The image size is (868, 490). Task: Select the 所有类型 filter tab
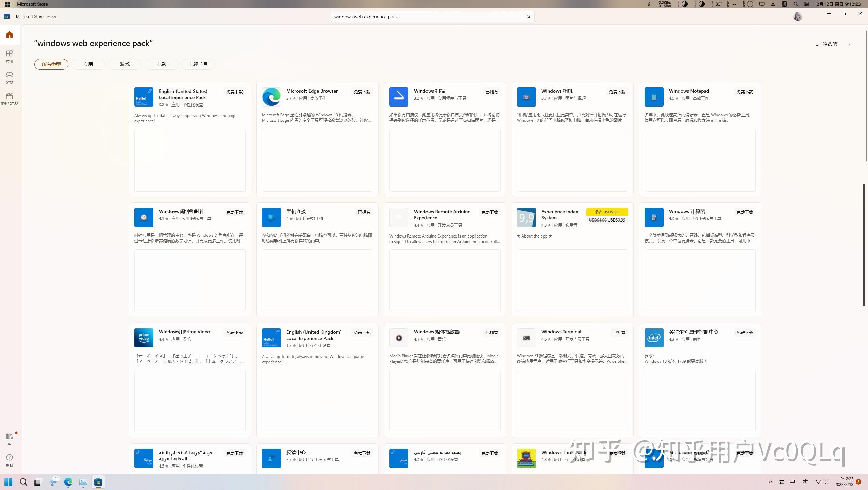(x=51, y=64)
